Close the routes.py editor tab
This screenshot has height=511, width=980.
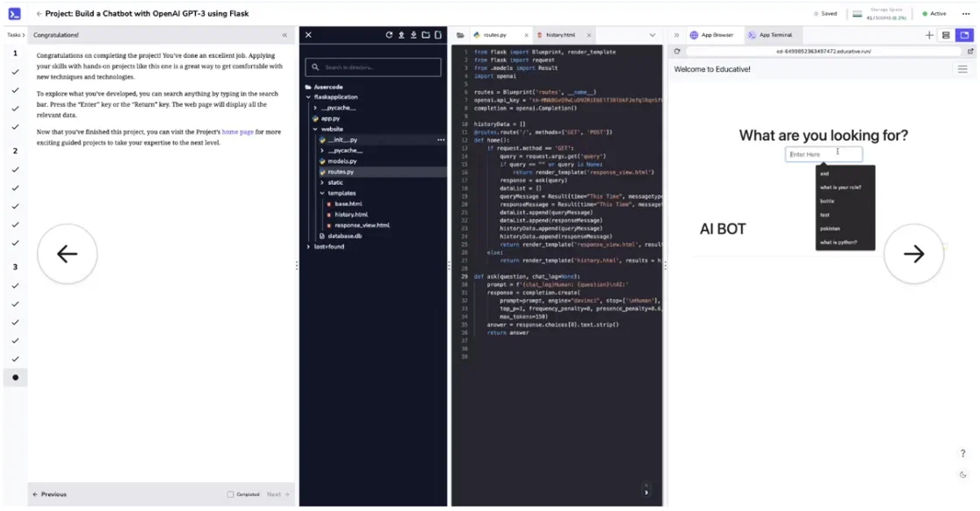[526, 35]
